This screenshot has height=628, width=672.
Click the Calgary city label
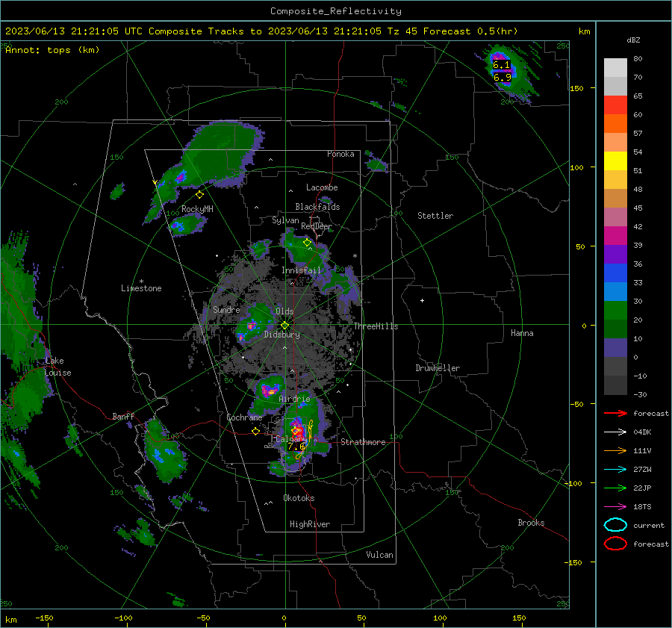coord(290,439)
